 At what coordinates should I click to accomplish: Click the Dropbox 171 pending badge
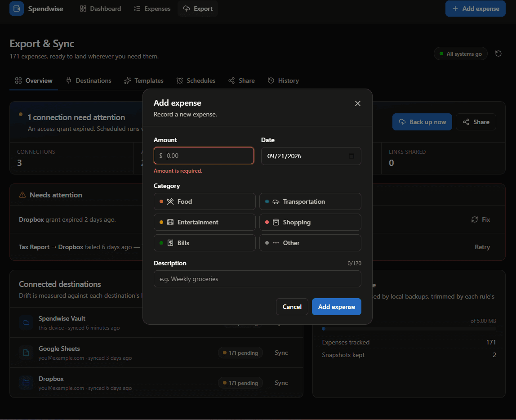coord(240,383)
